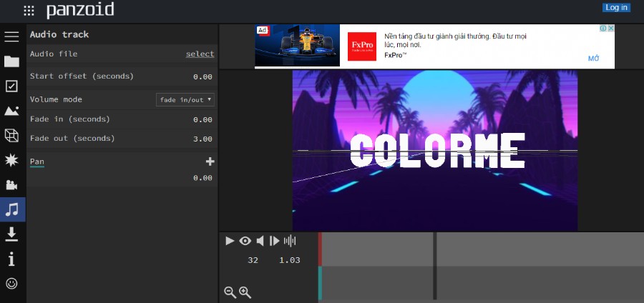Add a Pan keyframe with plus
644x303 pixels.
click(x=210, y=162)
